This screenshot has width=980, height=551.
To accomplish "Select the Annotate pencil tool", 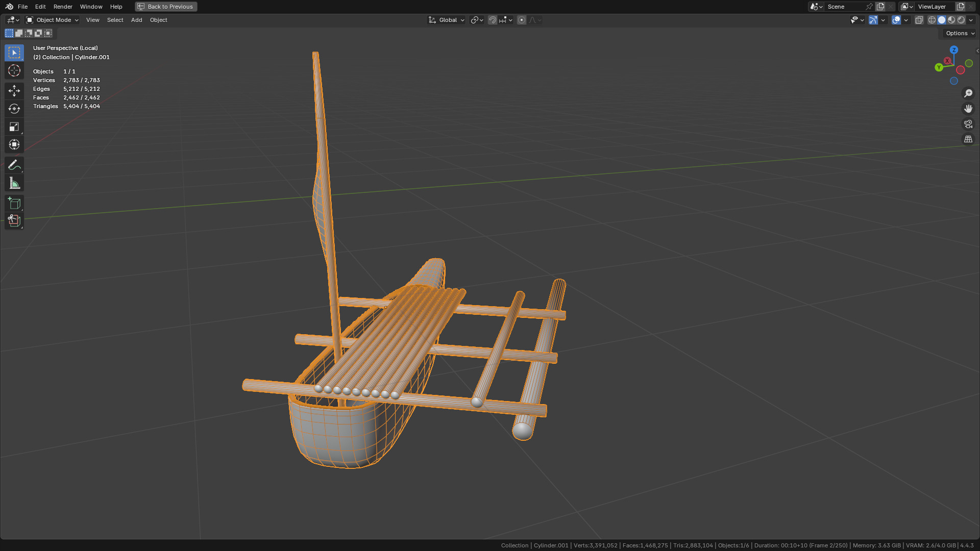I will pos(14,165).
